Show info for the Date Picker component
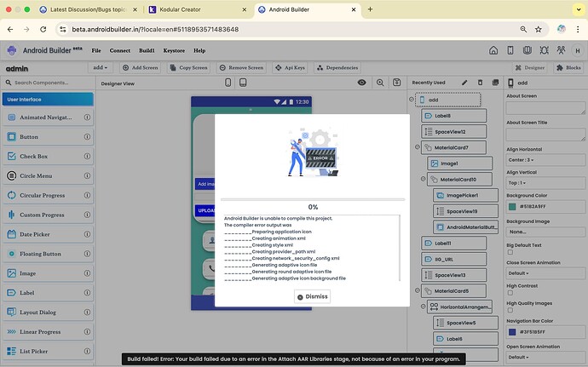588x367 pixels. click(87, 234)
